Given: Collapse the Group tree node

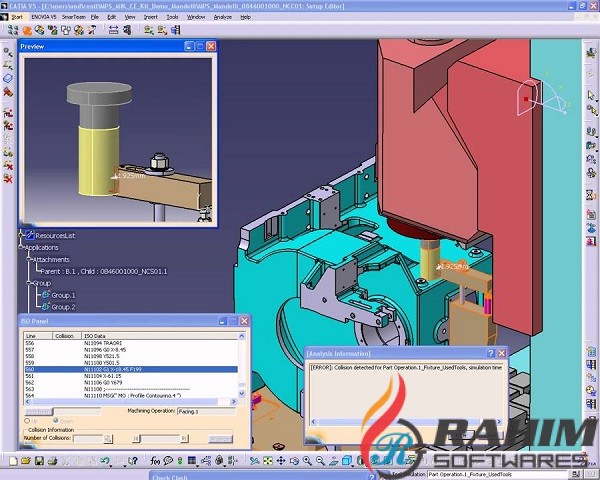Looking at the screenshot, I should (29, 283).
